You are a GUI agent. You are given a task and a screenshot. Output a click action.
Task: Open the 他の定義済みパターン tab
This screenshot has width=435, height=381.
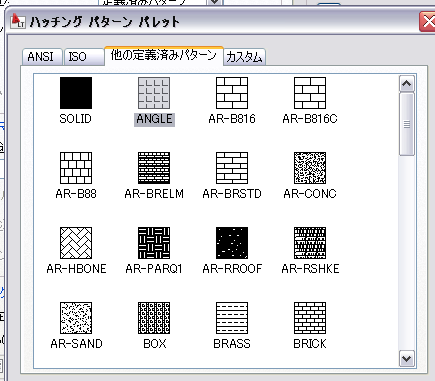164,55
